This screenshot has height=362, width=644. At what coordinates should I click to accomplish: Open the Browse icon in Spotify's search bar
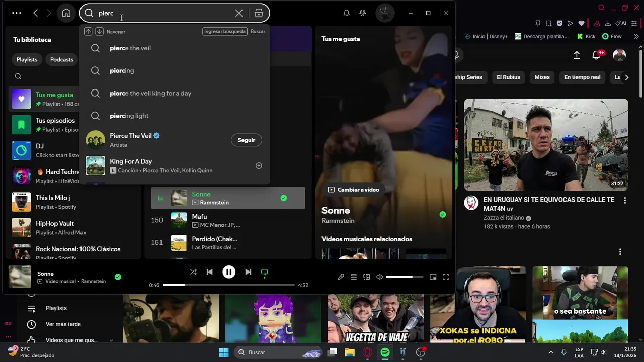[259, 13]
